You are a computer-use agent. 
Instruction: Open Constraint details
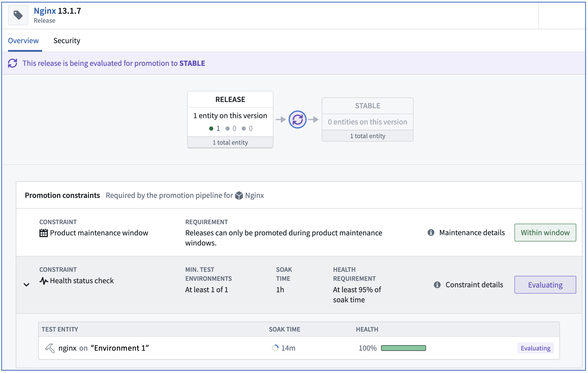coord(474,285)
